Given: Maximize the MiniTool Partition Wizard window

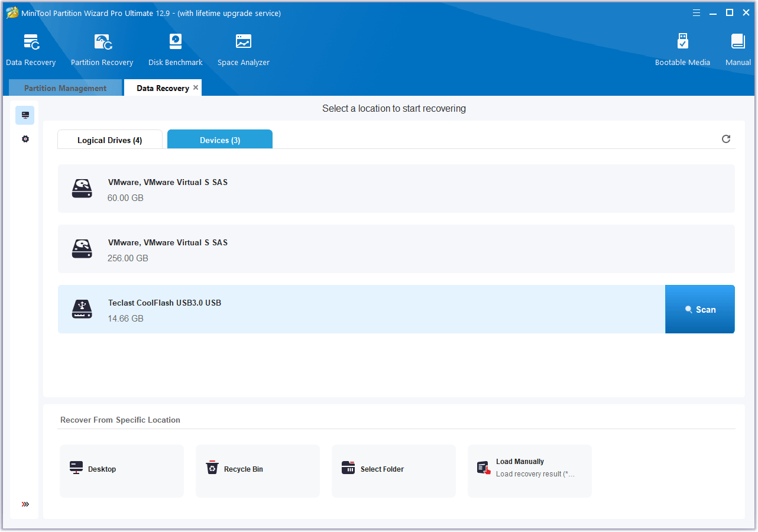Looking at the screenshot, I should pyautogui.click(x=730, y=12).
